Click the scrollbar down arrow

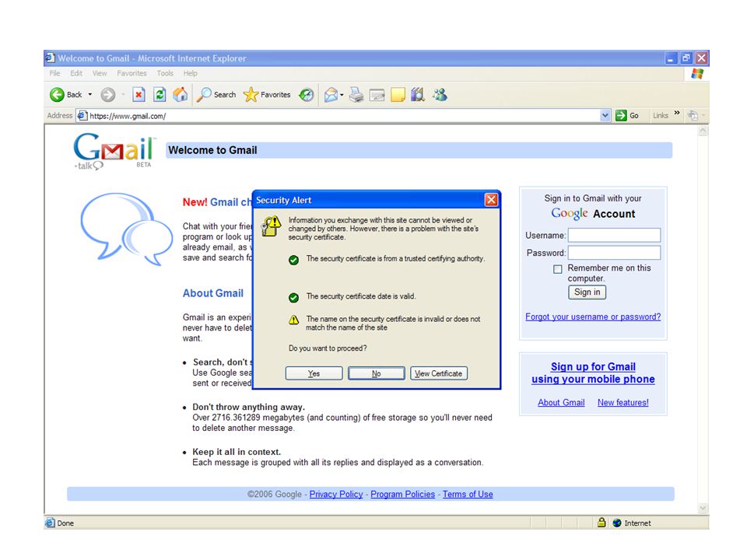click(x=703, y=508)
